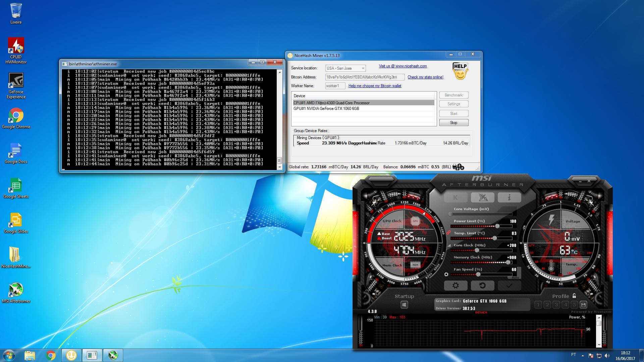The height and width of the screenshot is (362, 644).
Task: Select Afterburner profile slot 1
Action: [x=538, y=305]
